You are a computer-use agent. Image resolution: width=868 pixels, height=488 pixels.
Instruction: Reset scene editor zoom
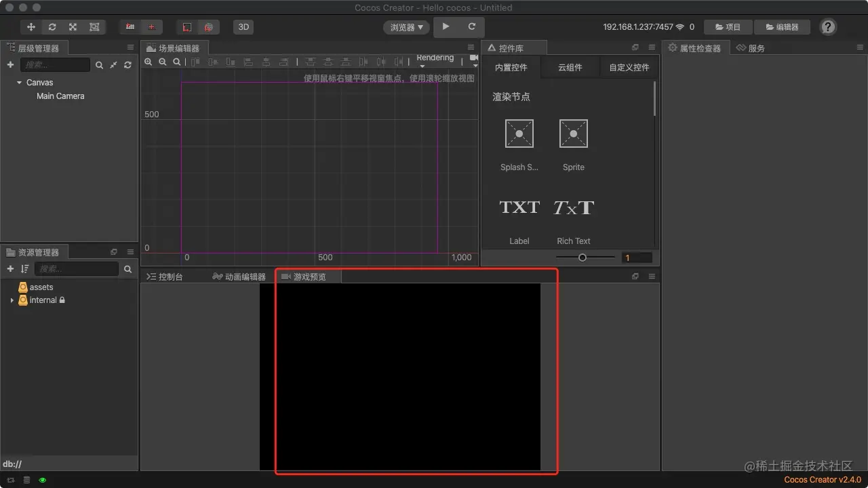pyautogui.click(x=177, y=62)
